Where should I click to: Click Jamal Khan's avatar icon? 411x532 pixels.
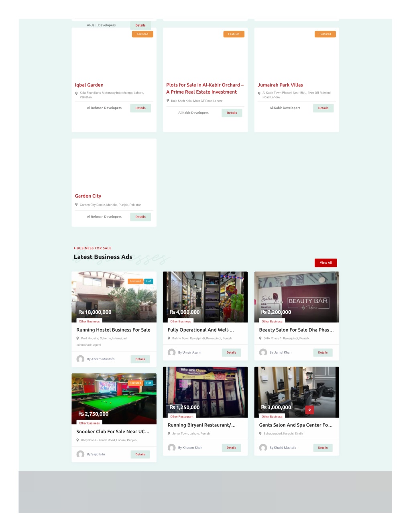tap(263, 352)
